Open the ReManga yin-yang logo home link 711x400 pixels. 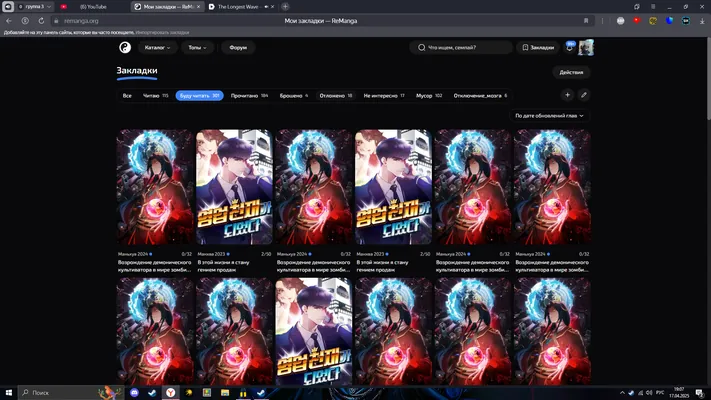point(125,47)
